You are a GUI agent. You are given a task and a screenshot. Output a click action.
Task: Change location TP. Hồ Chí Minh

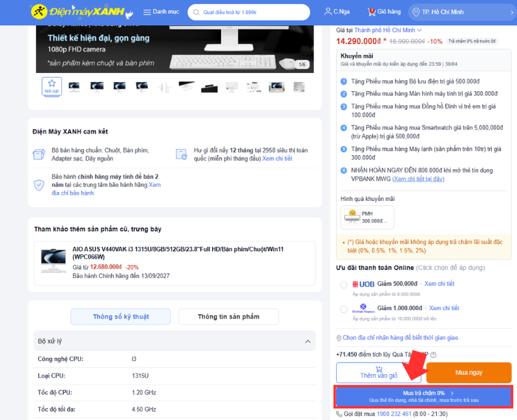(462, 12)
